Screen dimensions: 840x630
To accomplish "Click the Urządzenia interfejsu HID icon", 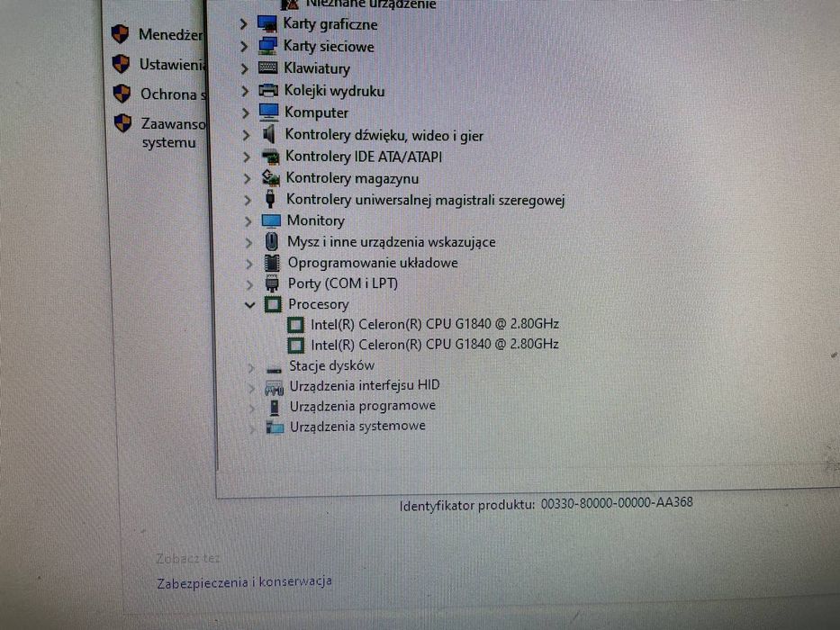I will 275,387.
